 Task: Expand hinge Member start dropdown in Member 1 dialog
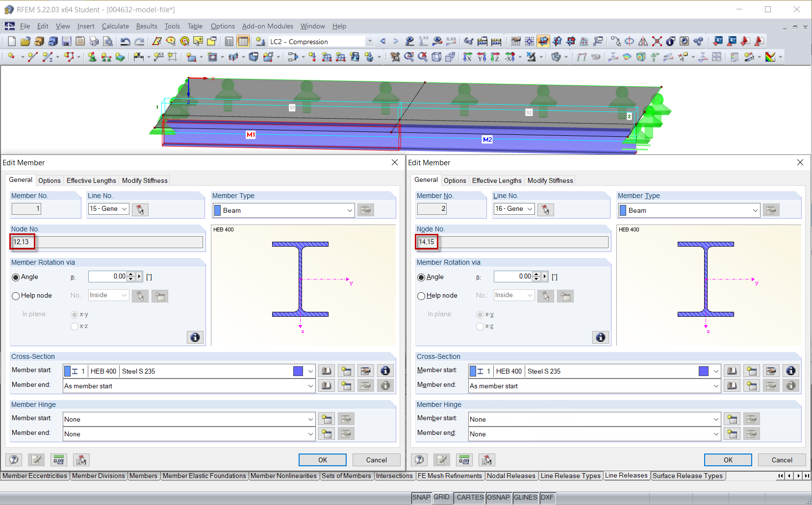pyautogui.click(x=310, y=419)
